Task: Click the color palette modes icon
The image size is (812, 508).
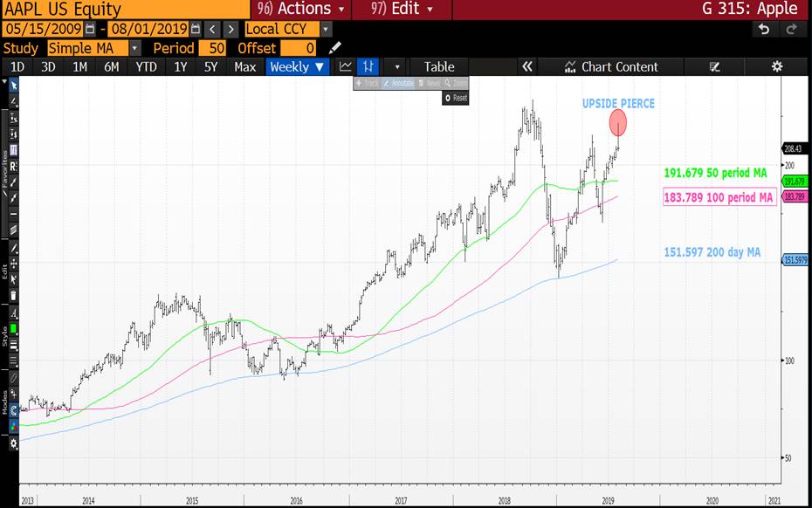Action: point(13,427)
